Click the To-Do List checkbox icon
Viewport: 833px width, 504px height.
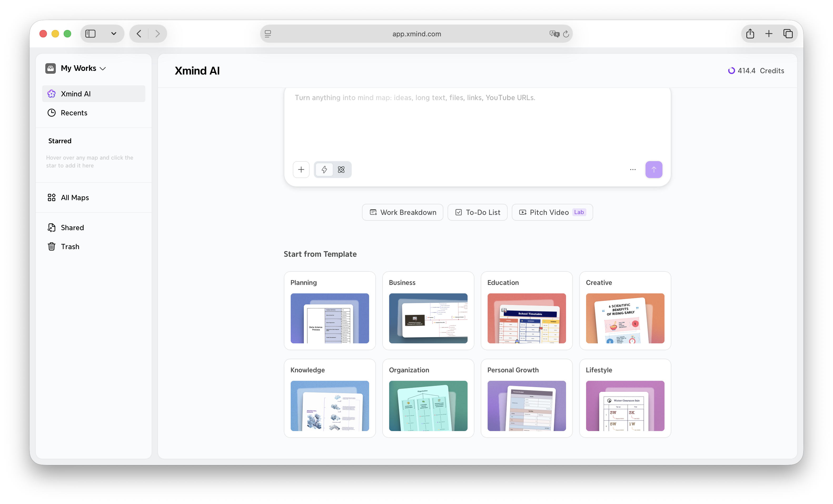458,212
